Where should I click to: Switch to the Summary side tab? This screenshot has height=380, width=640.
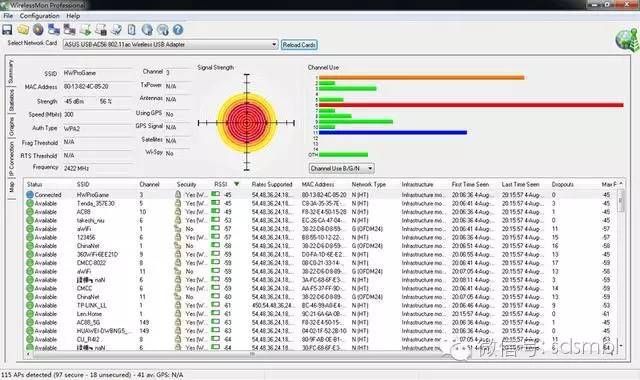(x=11, y=71)
